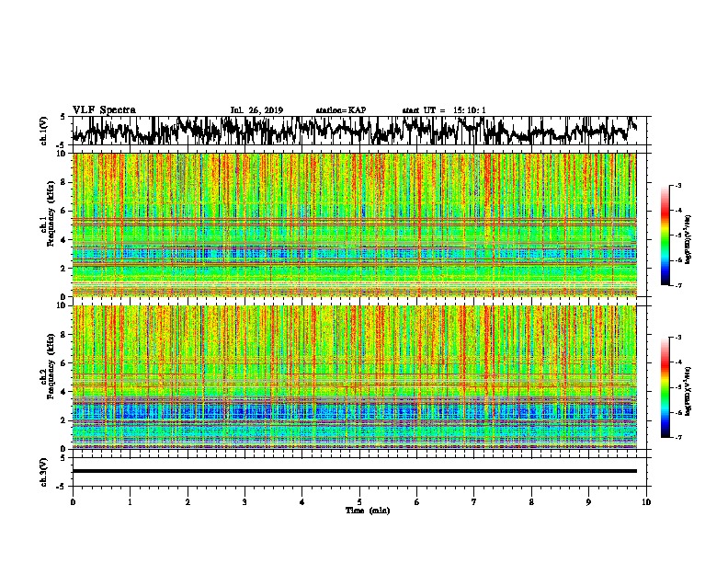Click the time axis tick label "8"
Screen dimensions: 728x563
531,501
